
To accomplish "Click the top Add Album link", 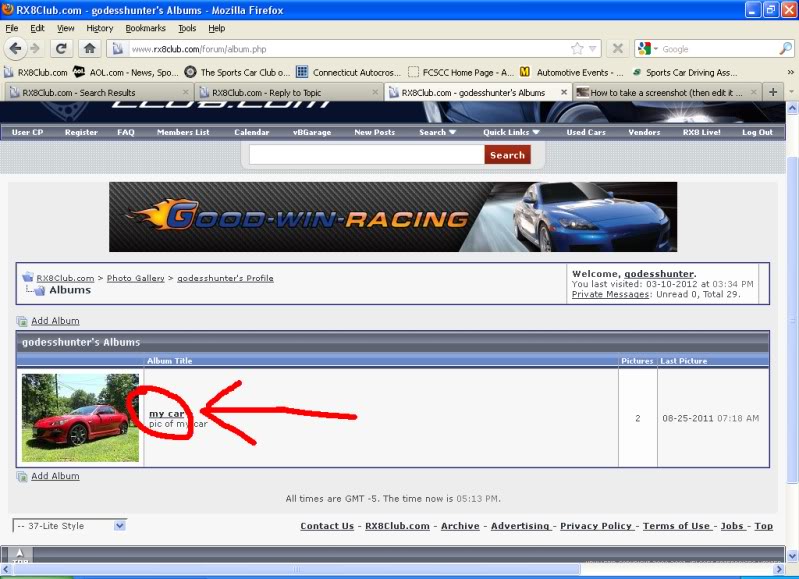I will pyautogui.click(x=55, y=321).
